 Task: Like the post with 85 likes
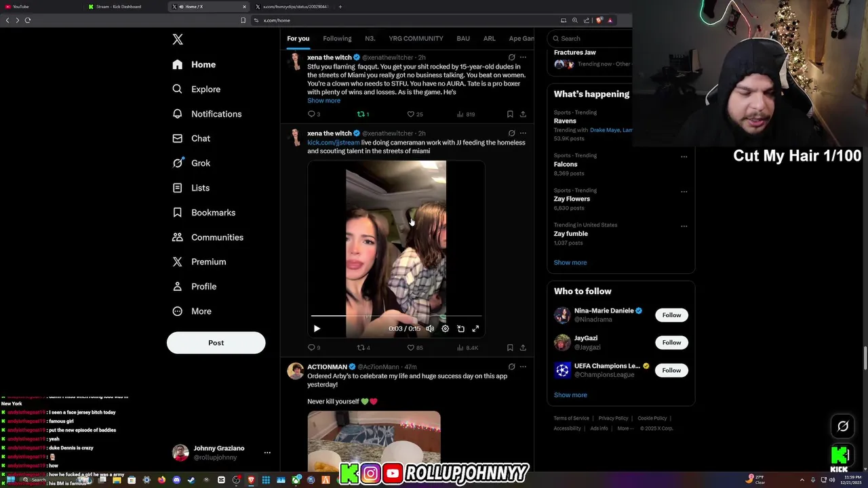(x=415, y=348)
